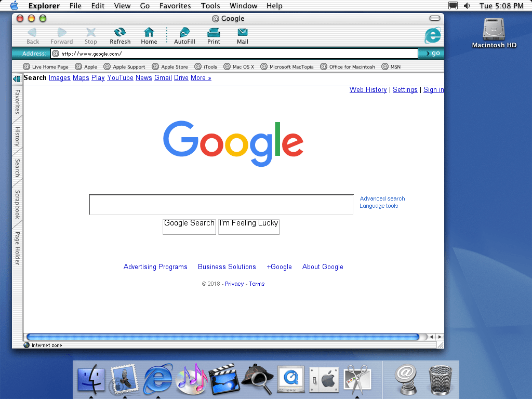The image size is (532, 399).
Task: Open Language tools link
Action: tap(379, 206)
